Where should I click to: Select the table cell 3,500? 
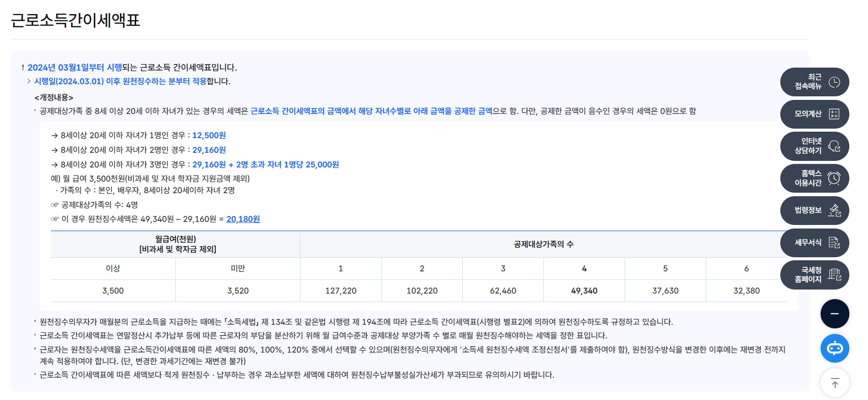[x=113, y=291]
